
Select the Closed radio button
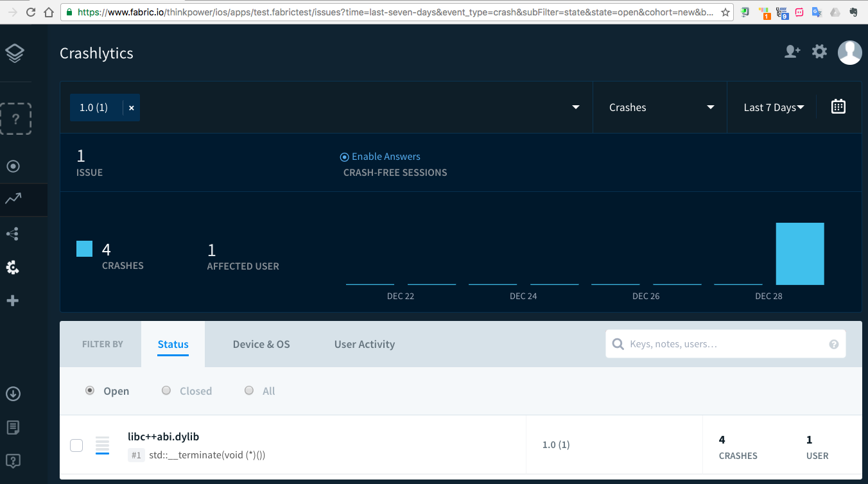[x=166, y=390]
